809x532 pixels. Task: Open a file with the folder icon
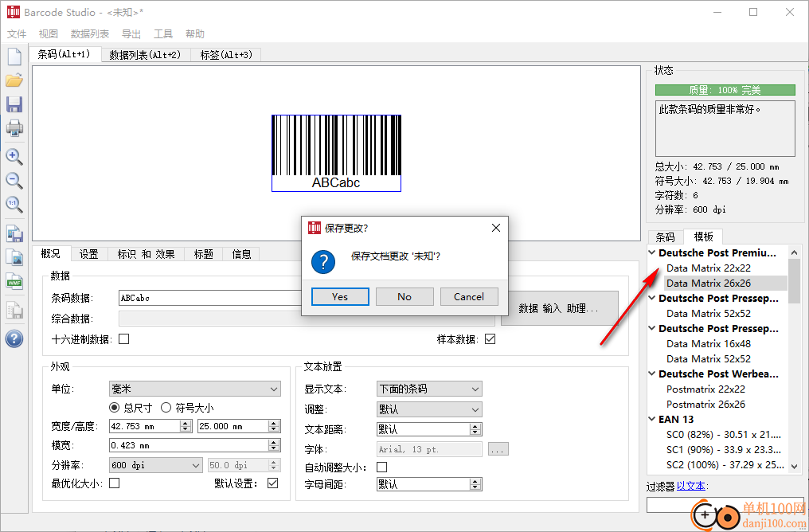(14, 80)
